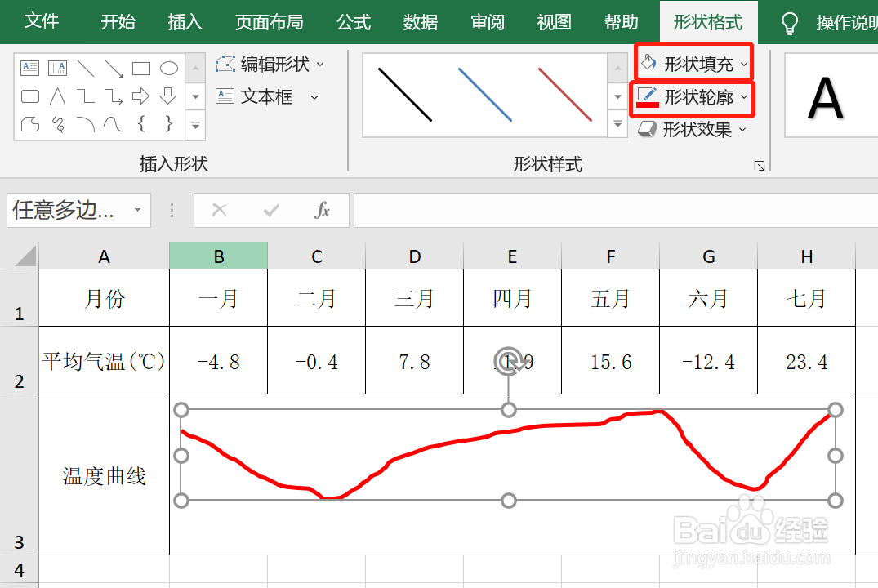
Task: Select the cell containing 15.6
Action: [610, 360]
